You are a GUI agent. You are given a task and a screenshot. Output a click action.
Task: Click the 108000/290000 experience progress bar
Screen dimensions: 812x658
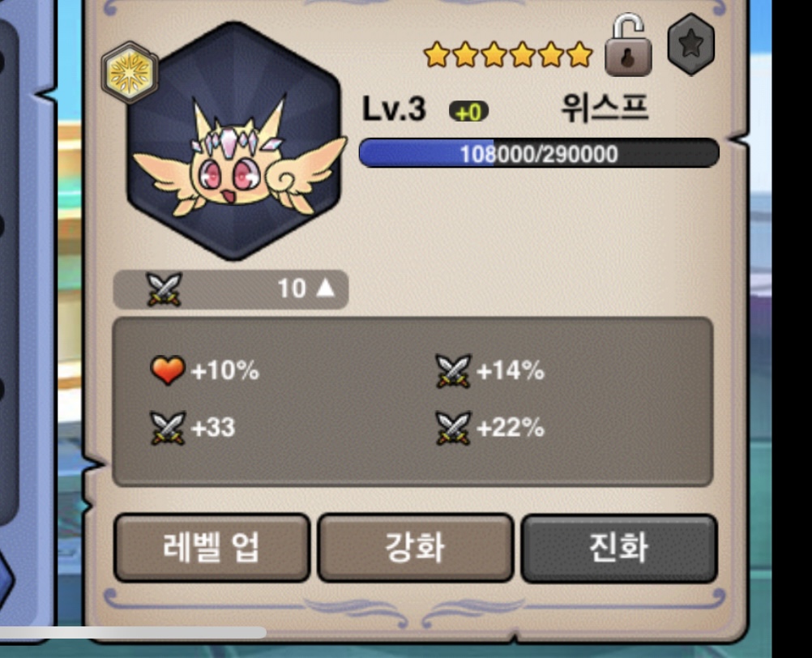click(539, 153)
